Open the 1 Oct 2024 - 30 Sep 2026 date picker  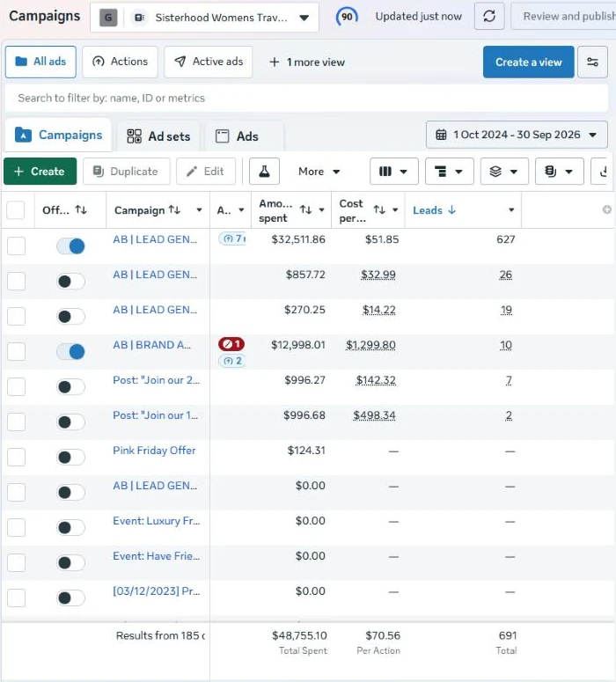coord(517,135)
